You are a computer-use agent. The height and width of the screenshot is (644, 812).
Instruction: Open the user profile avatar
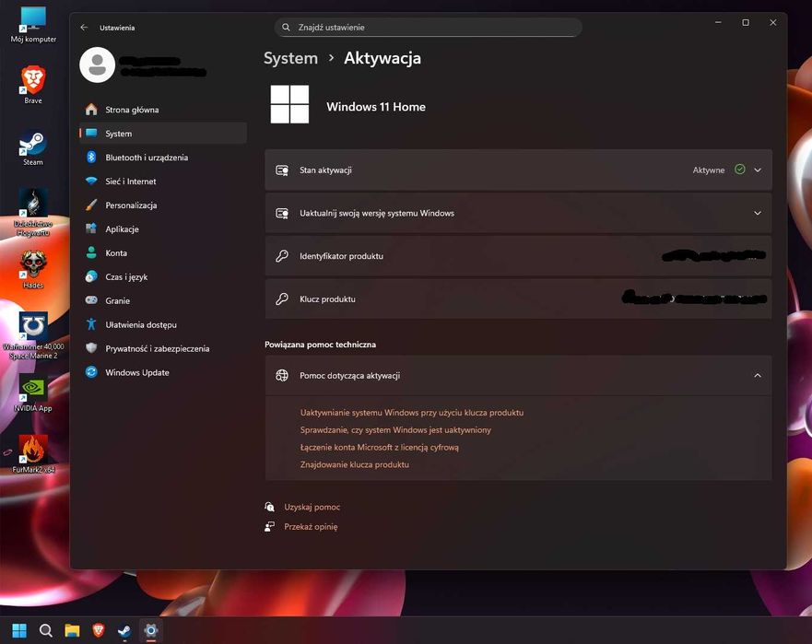(x=98, y=64)
